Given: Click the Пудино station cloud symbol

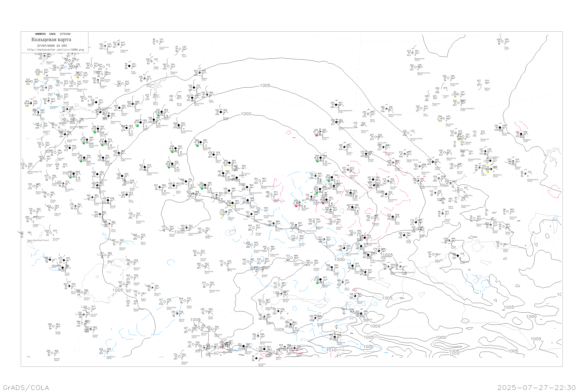Looking at the screenshot, I should coord(345,147).
